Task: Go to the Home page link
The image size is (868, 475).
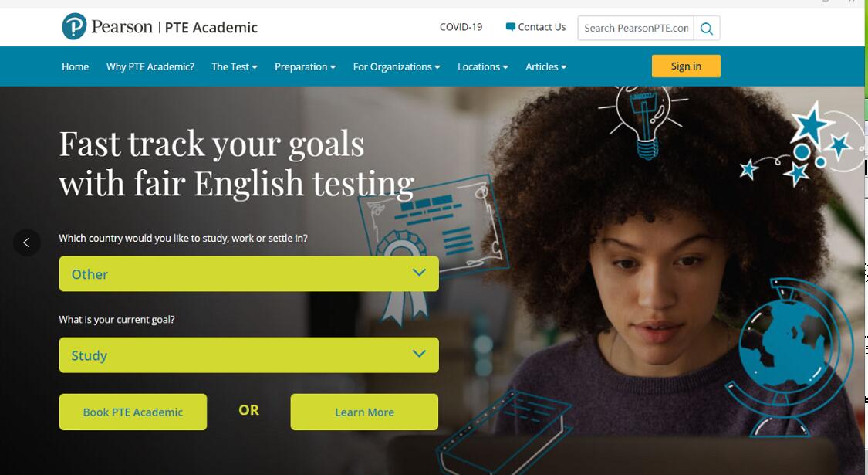Action: point(76,66)
